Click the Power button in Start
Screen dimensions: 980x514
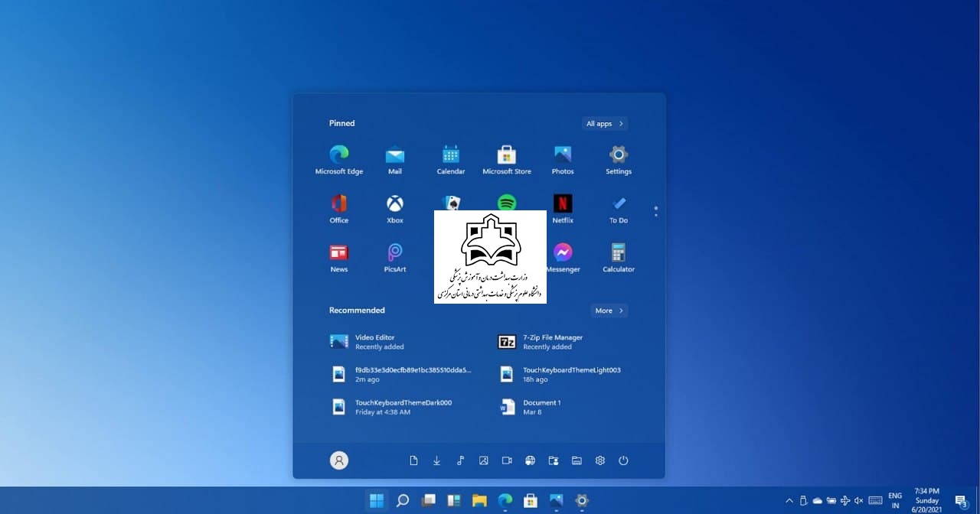point(623,460)
